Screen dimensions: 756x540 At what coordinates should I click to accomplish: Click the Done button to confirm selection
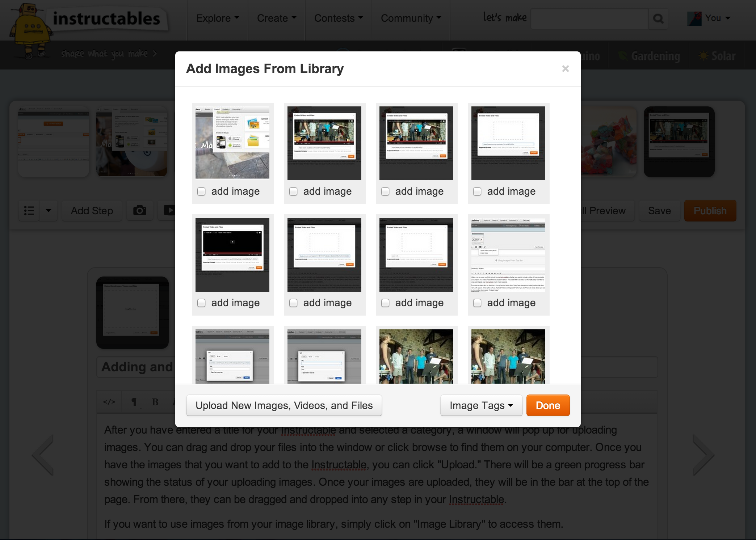(x=547, y=405)
